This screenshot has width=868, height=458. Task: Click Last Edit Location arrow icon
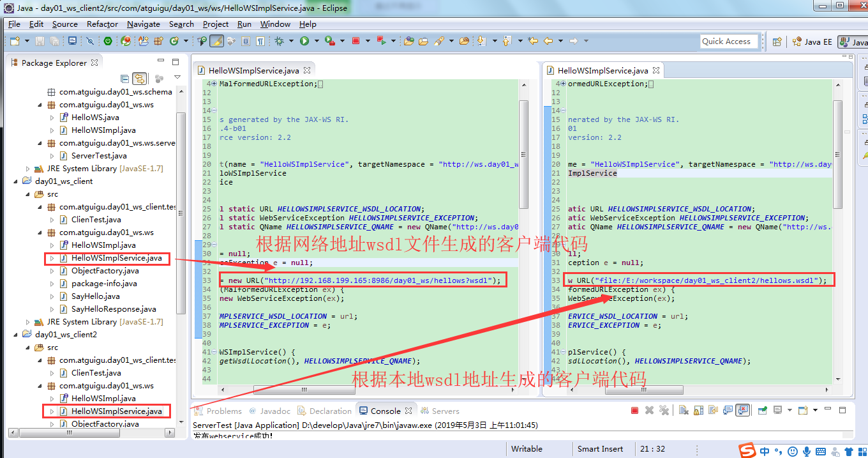(533, 41)
